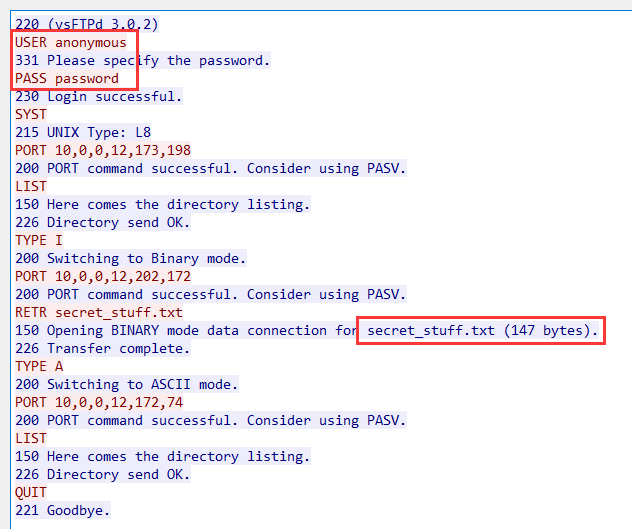Select the USER anonymous command line
The width and height of the screenshot is (632, 529).
tap(70, 42)
